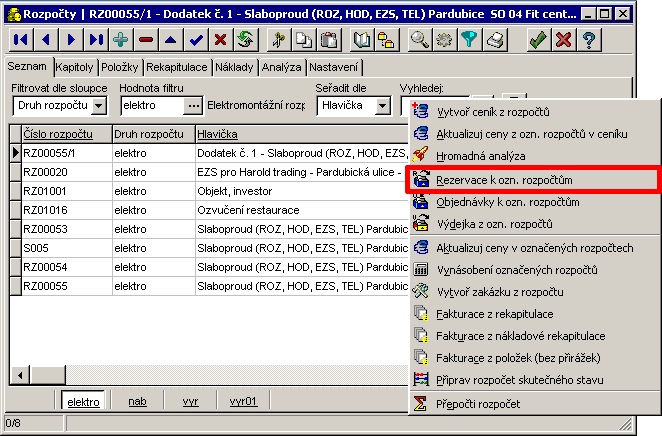Delete record using red minus icon
Image resolution: width=662 pixels, height=436 pixels.
pos(146,40)
